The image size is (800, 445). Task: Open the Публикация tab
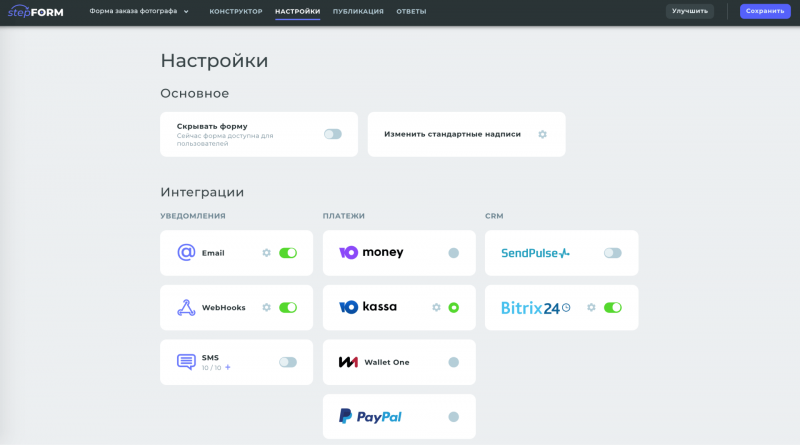358,11
